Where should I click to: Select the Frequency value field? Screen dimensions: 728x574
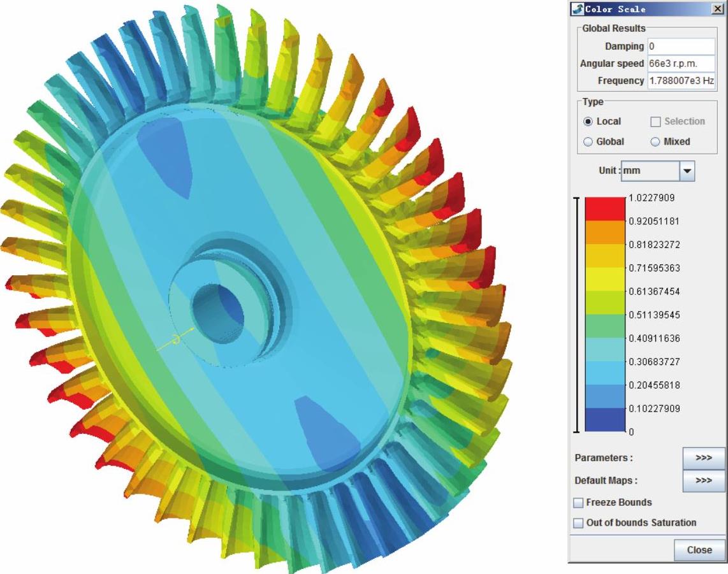click(x=681, y=81)
